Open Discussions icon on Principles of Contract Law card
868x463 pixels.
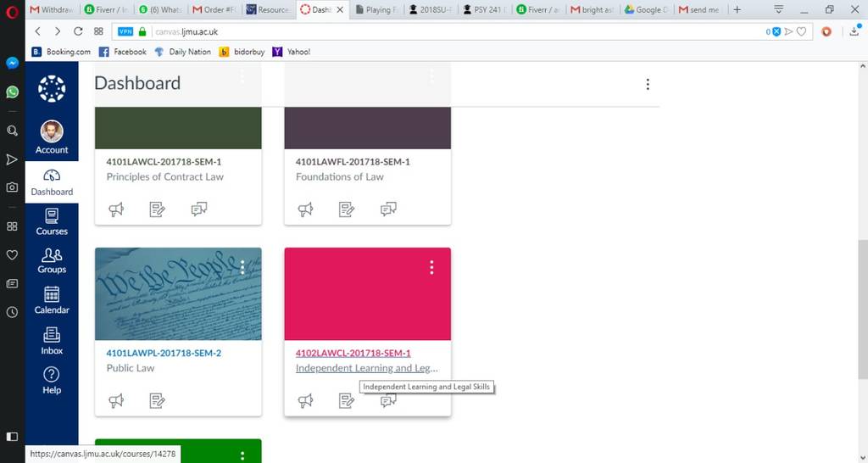pos(198,209)
